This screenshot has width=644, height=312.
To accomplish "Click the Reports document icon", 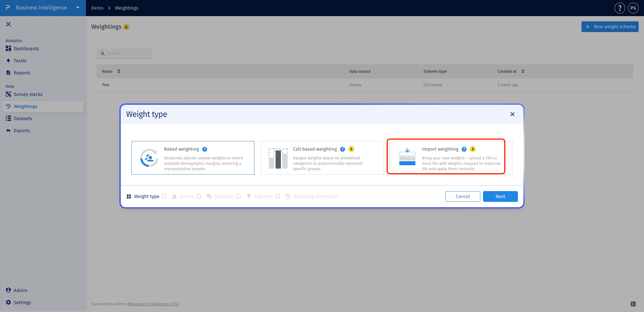I will pos(8,73).
